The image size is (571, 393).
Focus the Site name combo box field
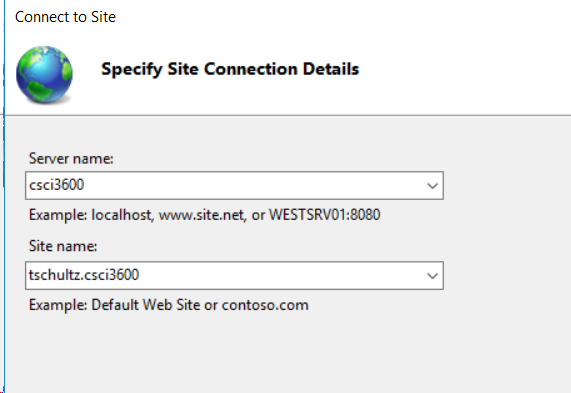tap(234, 275)
